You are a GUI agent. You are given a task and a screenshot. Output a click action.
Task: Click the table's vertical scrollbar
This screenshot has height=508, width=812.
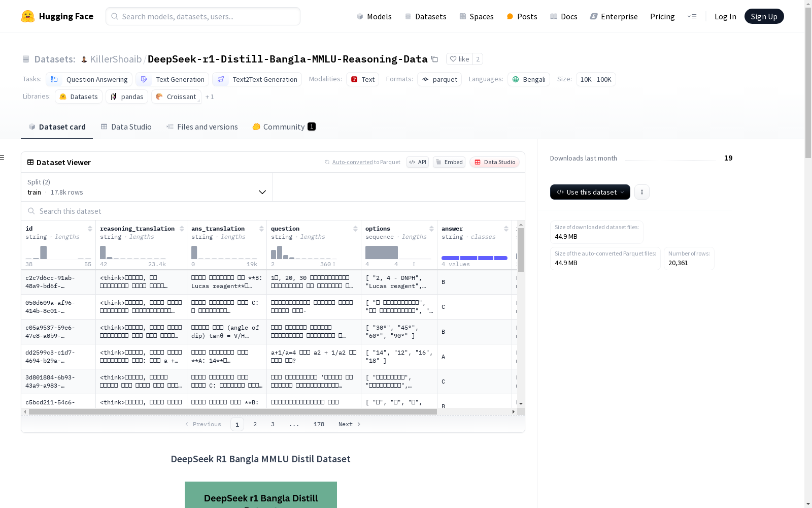(x=521, y=249)
